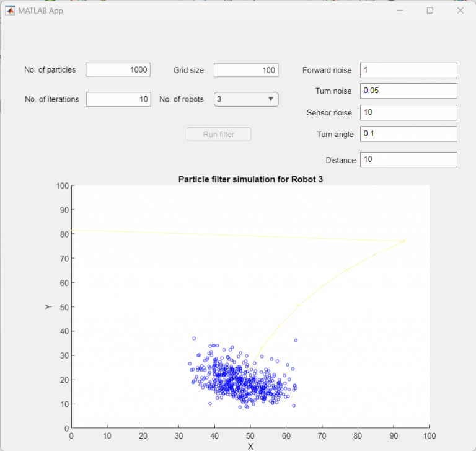Select the Grid size input field
The height and width of the screenshot is (451, 476).
(x=245, y=70)
